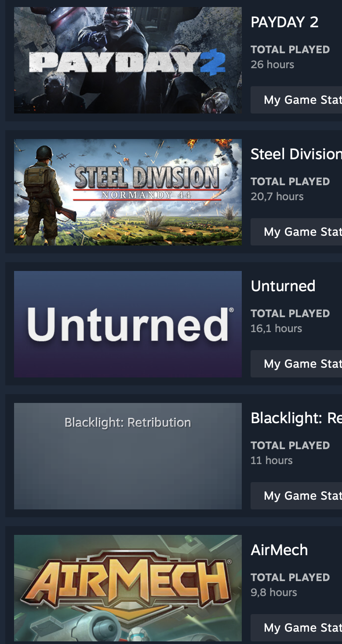Select the 20,7 hours playtime text

point(277,197)
